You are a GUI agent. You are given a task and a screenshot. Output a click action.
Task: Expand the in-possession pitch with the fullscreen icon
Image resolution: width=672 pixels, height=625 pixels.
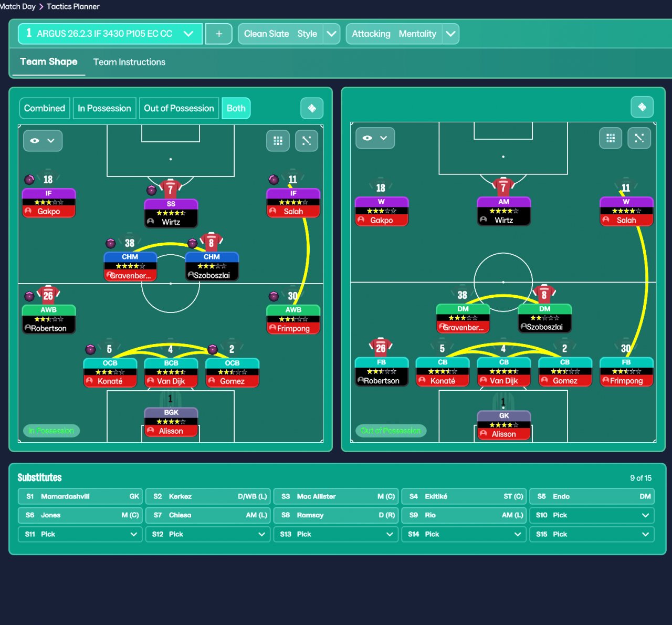tap(307, 141)
